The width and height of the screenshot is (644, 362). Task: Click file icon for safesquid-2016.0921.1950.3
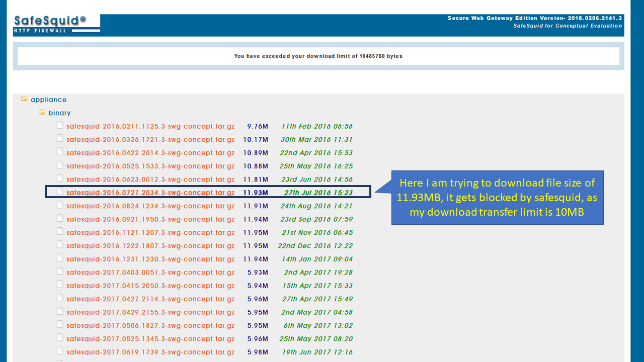(x=60, y=218)
